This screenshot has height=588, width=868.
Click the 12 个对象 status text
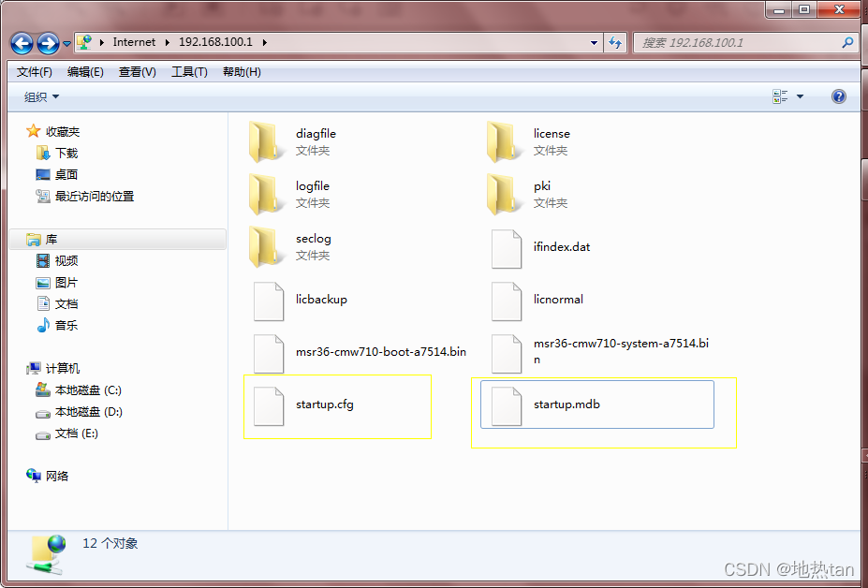click(x=110, y=544)
